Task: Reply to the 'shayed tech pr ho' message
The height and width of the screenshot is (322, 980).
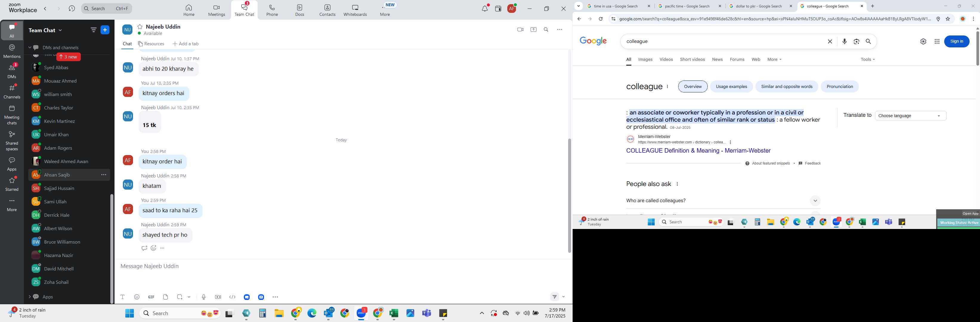Action: [144, 248]
